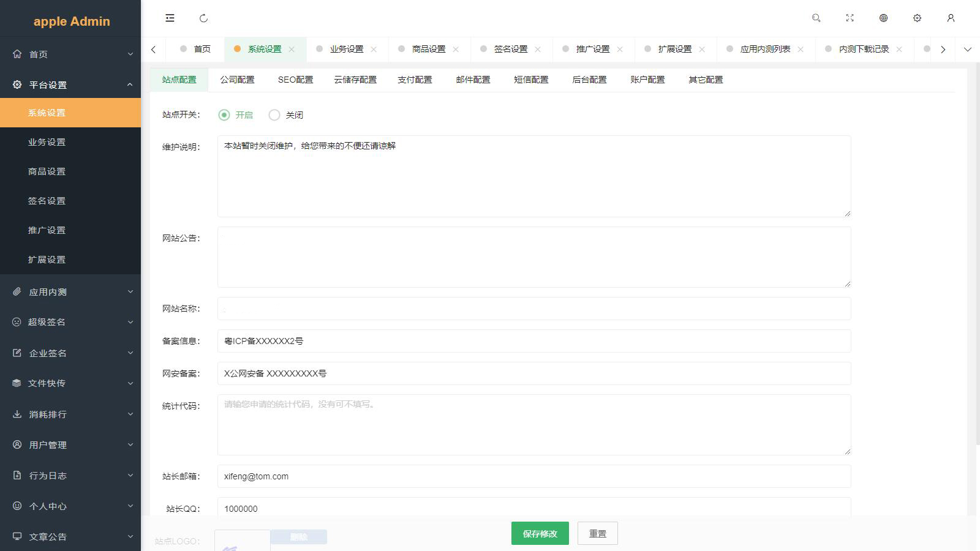980x551 pixels.
Task: Open the settings gear icon
Action: pyautogui.click(x=917, y=18)
